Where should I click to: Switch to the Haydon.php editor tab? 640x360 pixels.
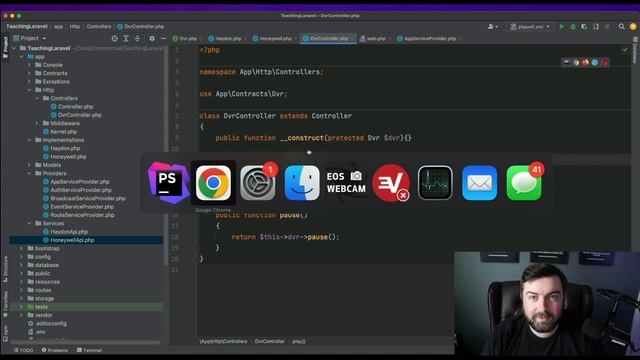pos(227,38)
